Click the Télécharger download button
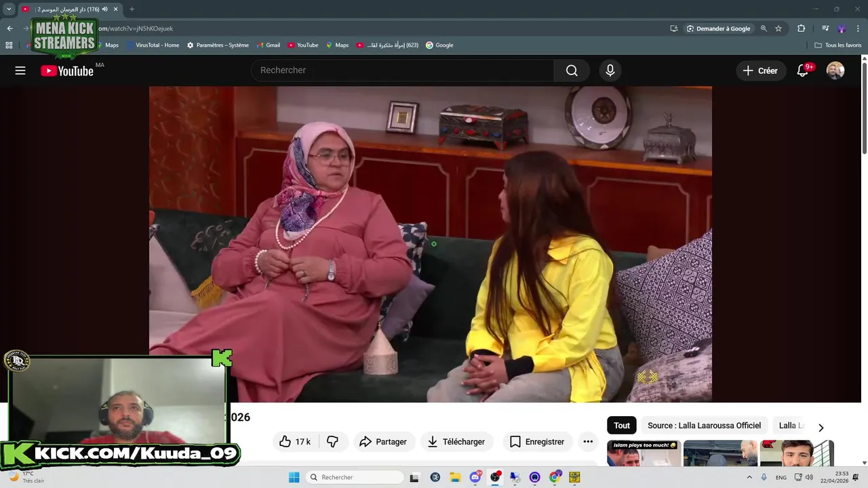 coord(457,442)
